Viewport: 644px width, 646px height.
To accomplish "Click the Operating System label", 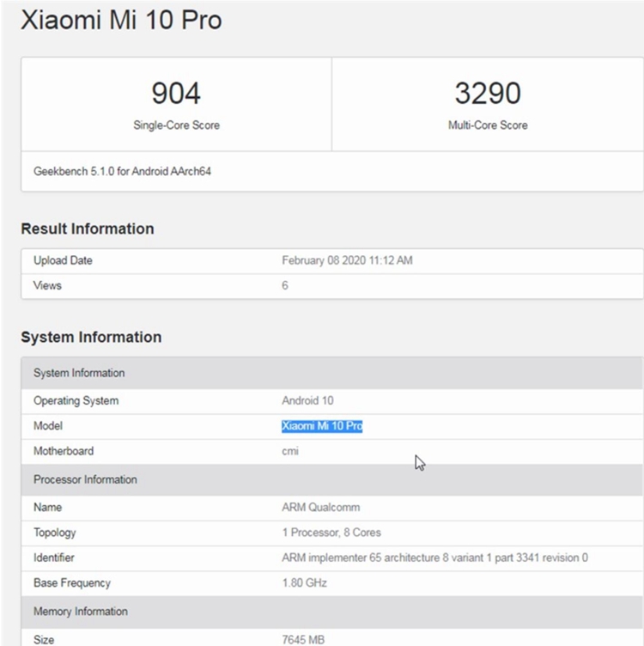I will coord(76,400).
